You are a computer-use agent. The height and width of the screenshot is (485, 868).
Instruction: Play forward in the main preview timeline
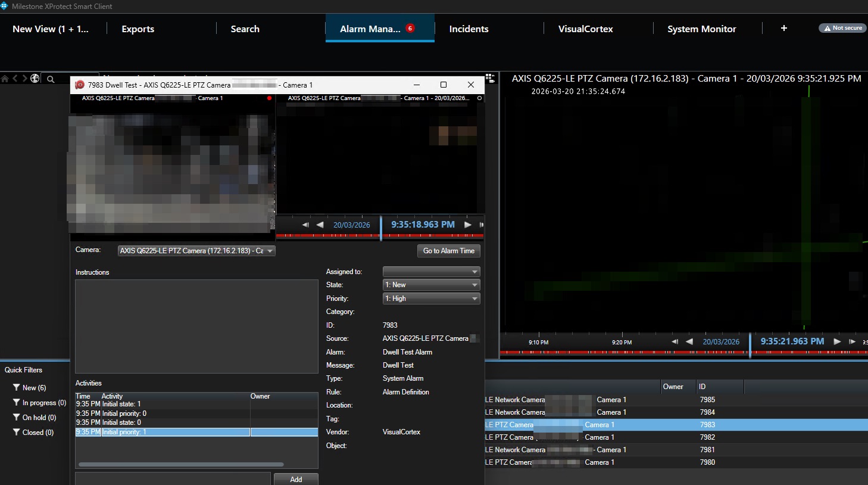pyautogui.click(x=837, y=341)
